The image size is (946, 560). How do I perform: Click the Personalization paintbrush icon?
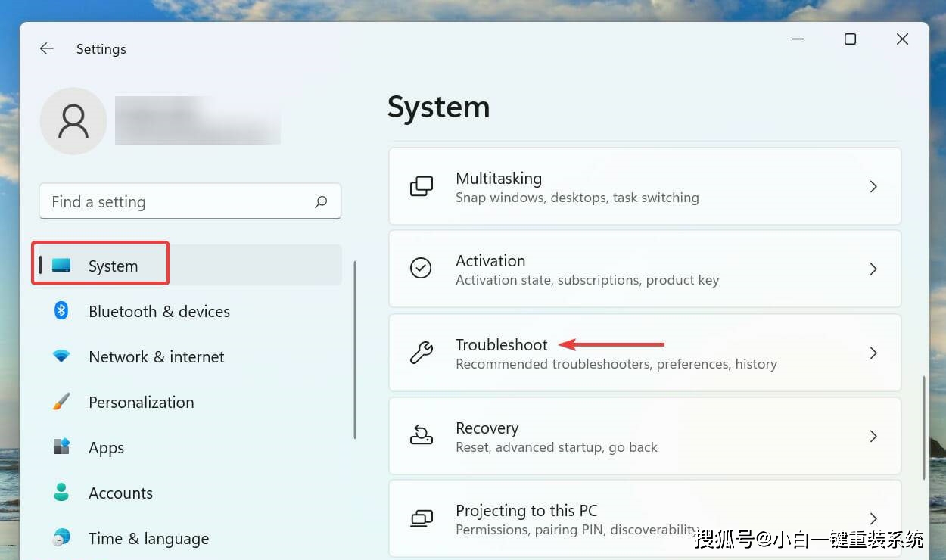click(x=61, y=401)
